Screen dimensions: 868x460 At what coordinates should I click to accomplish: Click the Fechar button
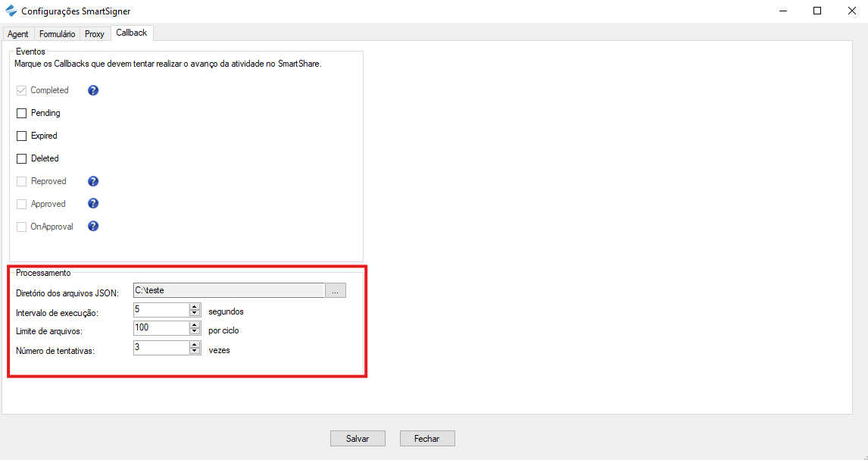pyautogui.click(x=427, y=439)
